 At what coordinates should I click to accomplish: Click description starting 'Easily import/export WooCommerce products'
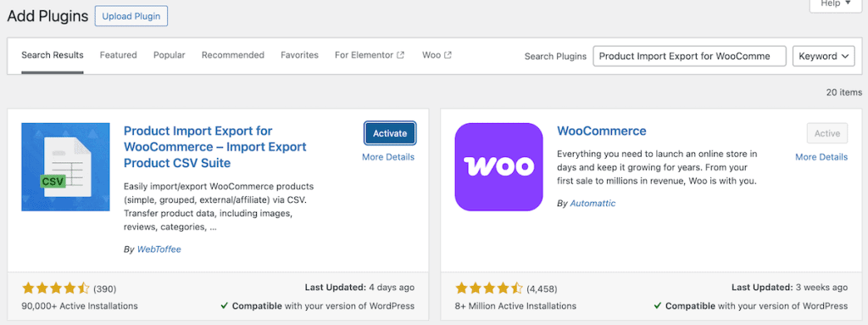pyautogui.click(x=220, y=206)
